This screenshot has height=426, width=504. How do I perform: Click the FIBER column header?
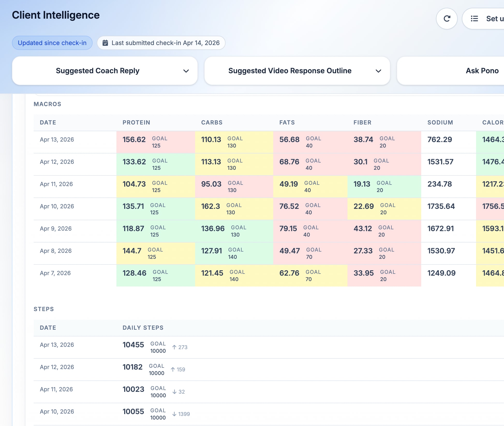362,122
